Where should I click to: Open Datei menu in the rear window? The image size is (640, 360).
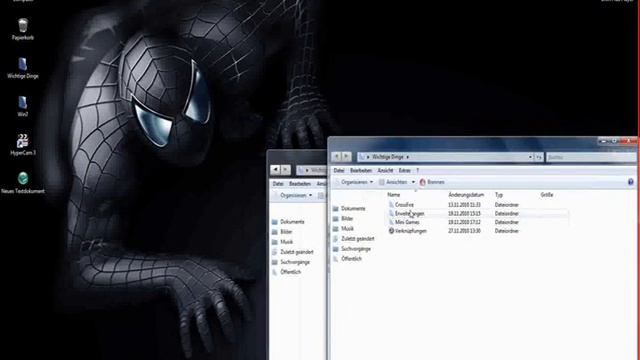[278, 184]
